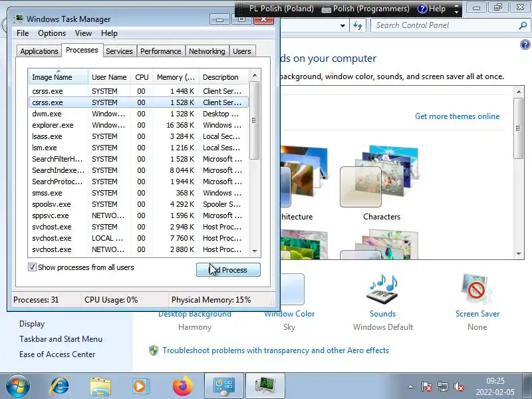The width and height of the screenshot is (532, 399).
Task: Select the sppsvc.exe process row
Action: pos(139,215)
